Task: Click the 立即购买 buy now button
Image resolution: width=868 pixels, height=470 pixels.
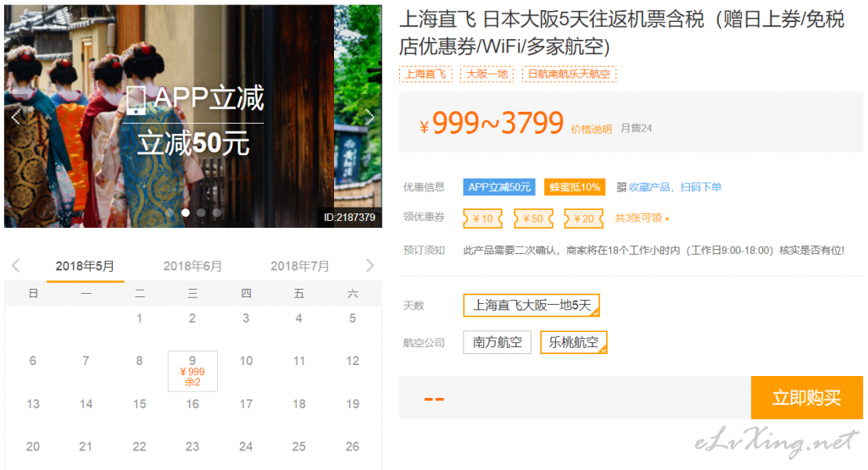Action: [x=807, y=397]
